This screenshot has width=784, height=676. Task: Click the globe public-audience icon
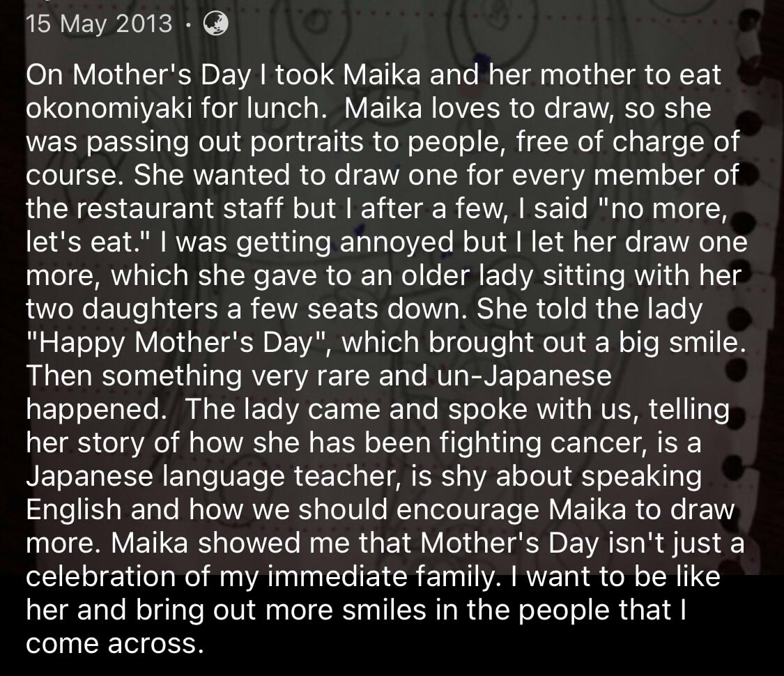click(216, 24)
